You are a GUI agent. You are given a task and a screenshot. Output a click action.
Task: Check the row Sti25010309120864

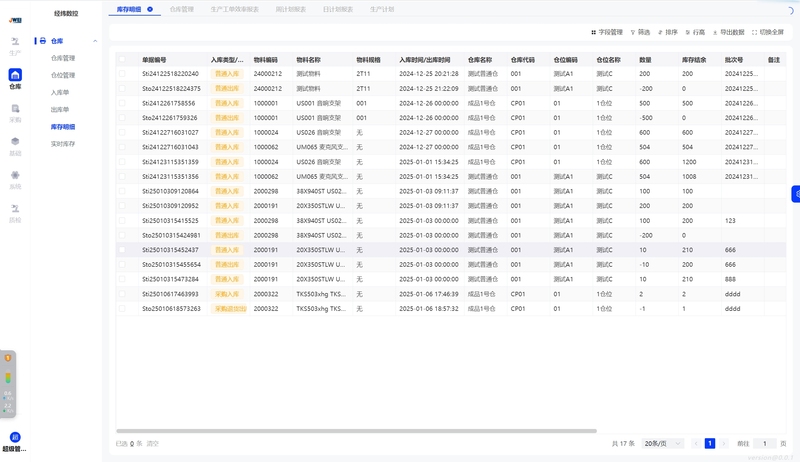tap(122, 191)
